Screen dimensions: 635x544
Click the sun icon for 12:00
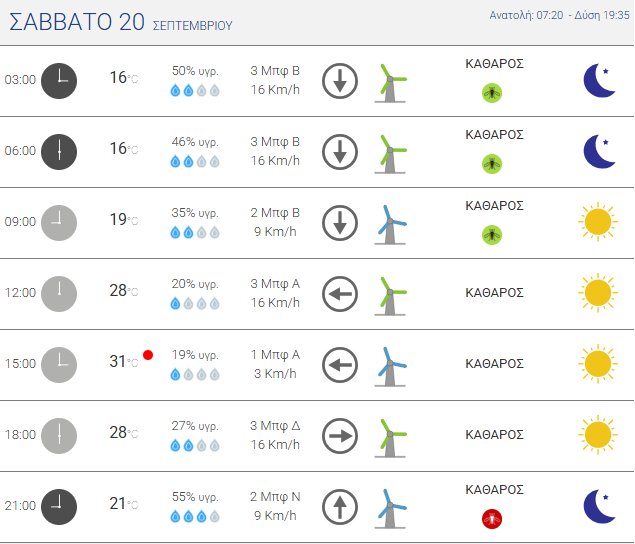point(597,293)
